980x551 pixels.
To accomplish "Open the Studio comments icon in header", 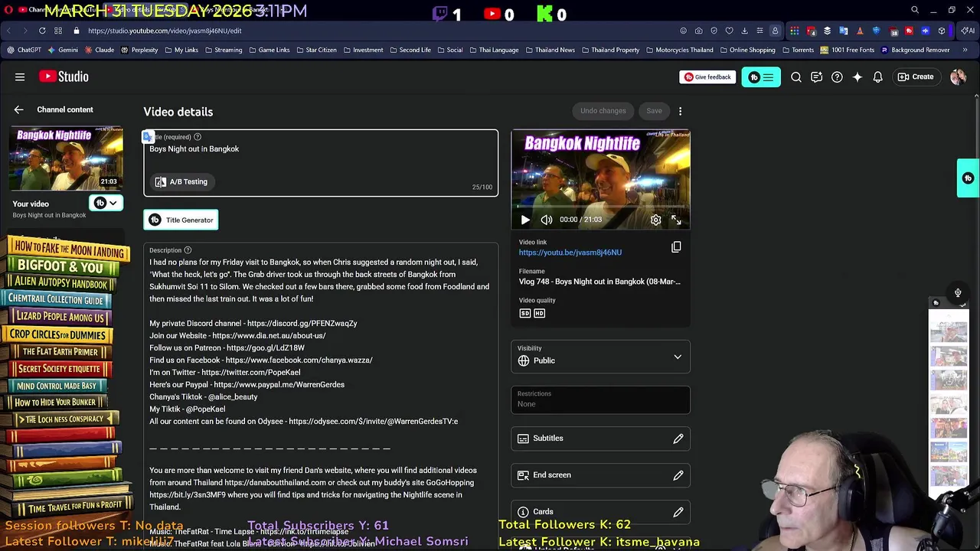I will click(x=816, y=77).
